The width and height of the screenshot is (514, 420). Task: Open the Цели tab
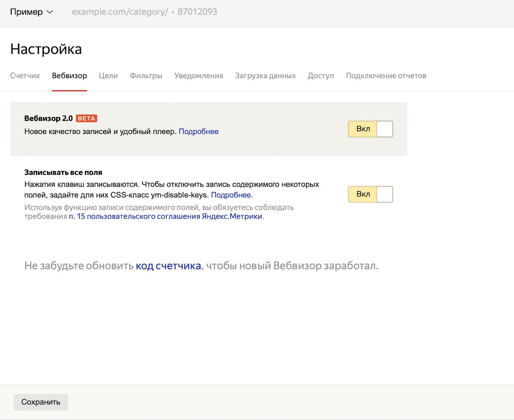(108, 76)
